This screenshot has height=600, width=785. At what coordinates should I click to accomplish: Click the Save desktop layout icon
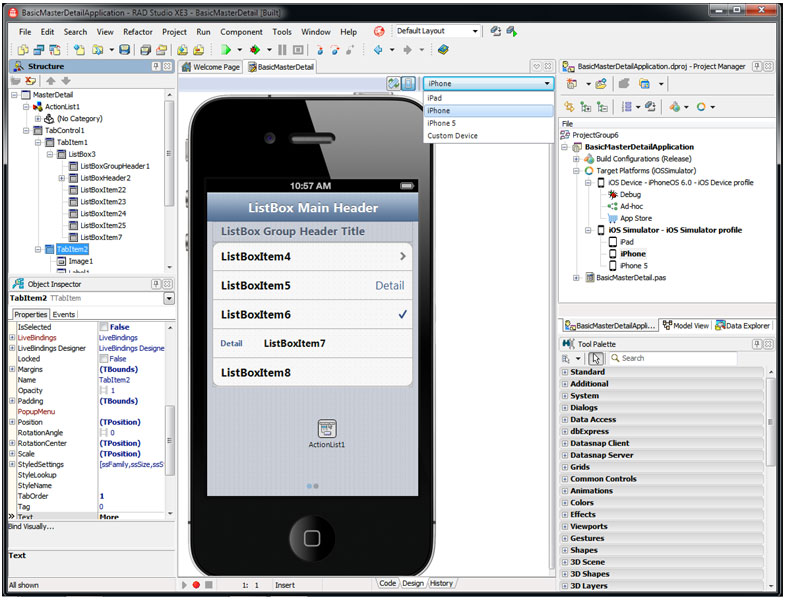pyautogui.click(x=496, y=32)
